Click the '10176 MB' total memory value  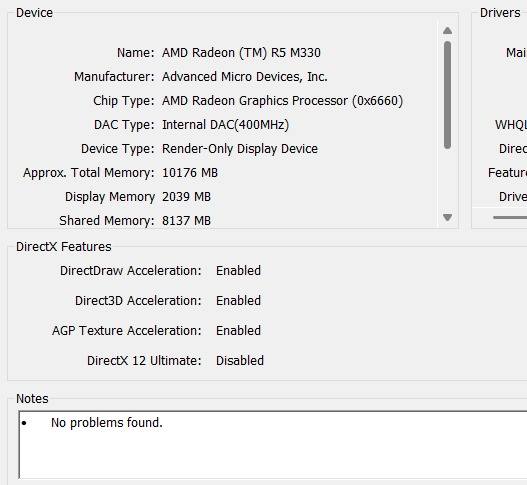[190, 173]
